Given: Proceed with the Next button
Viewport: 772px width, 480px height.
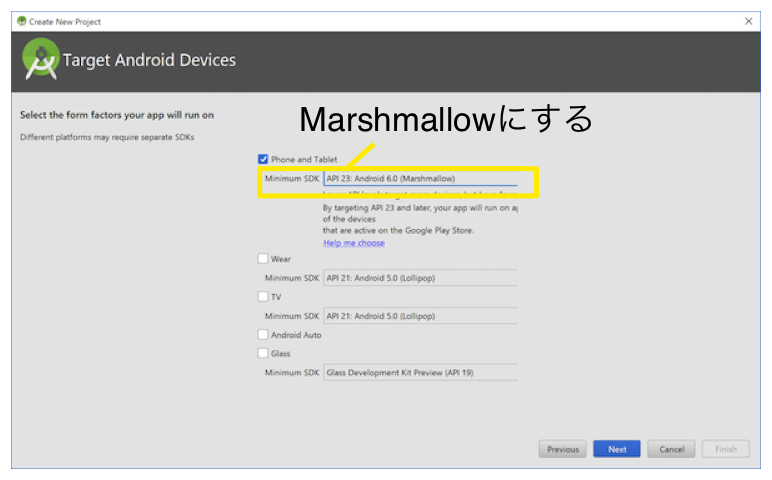Looking at the screenshot, I should coord(617,449).
